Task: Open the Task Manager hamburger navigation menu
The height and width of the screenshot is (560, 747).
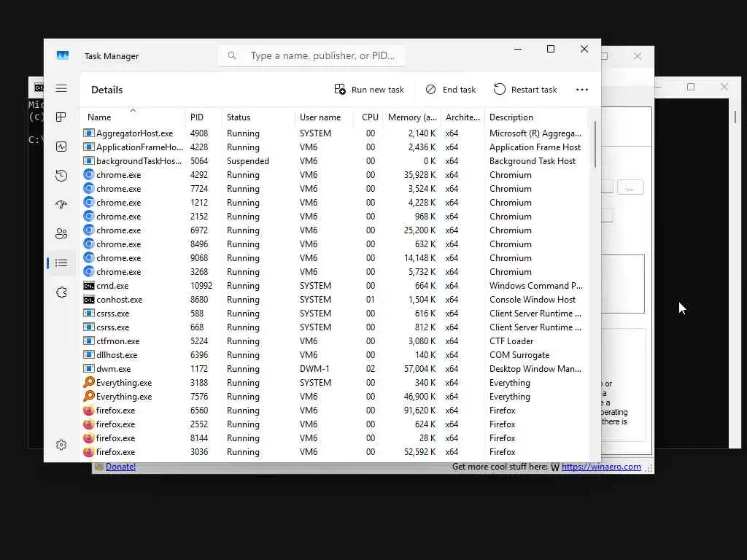Action: pos(61,88)
